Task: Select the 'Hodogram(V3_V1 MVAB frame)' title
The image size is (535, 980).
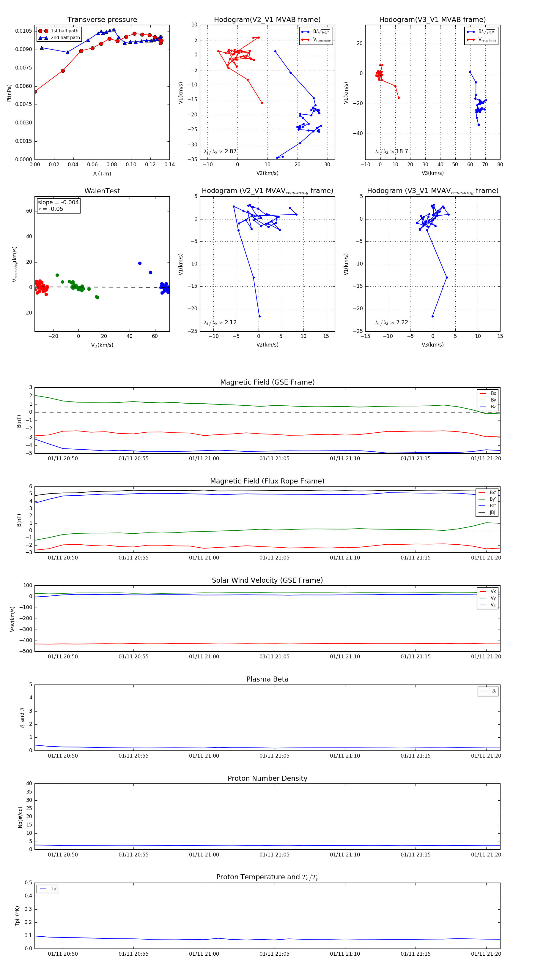Action: point(432,20)
